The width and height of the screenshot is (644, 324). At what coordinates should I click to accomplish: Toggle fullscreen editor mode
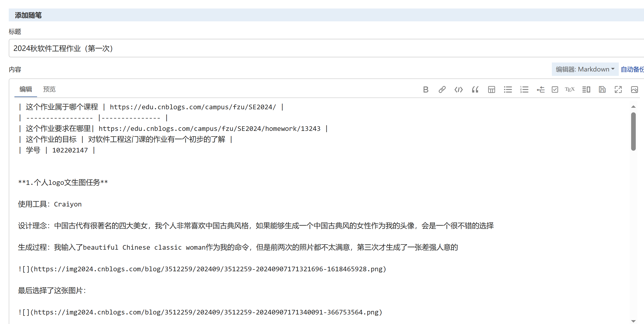coord(618,89)
